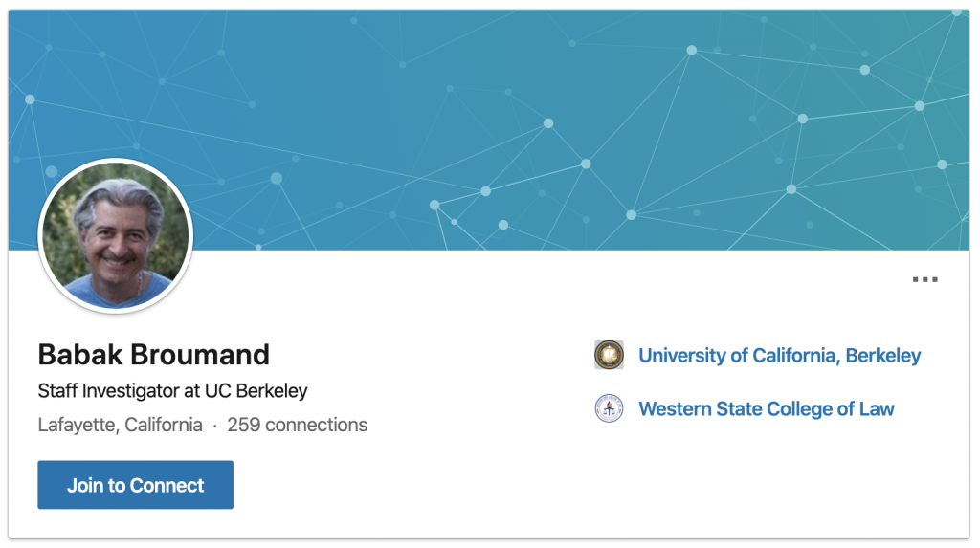Click the University of California, Berkeley seal icon
Screen dimensions: 980x548
tap(609, 356)
